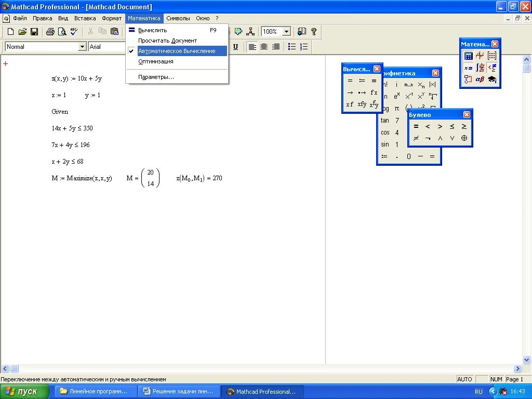Insert the symbolic arrow → in the Evaluation palette
Screen dimensions: 532x399
[x=350, y=92]
